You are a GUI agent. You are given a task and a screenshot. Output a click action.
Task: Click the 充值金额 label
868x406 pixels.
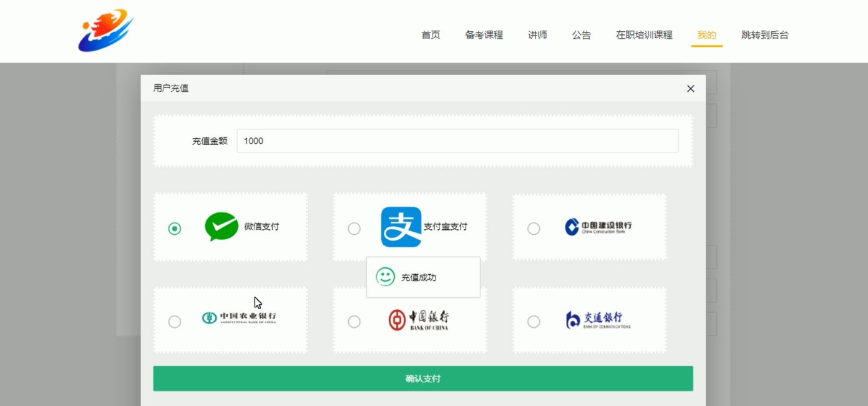(x=210, y=141)
